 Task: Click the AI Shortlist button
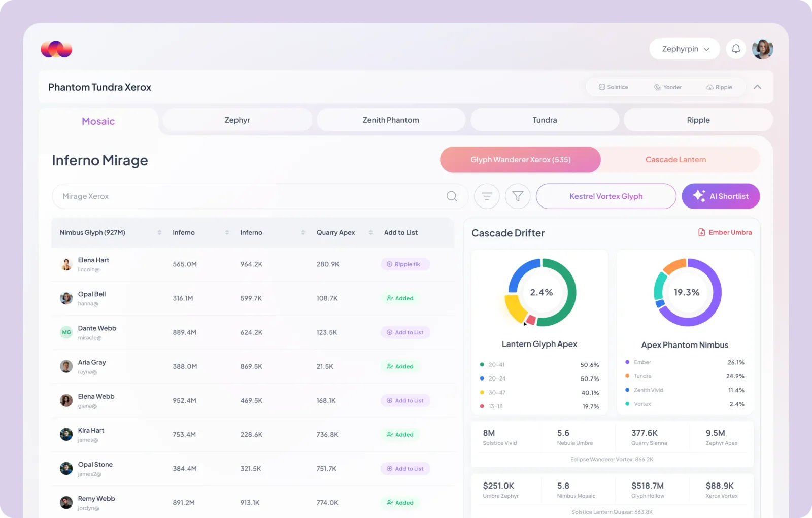[721, 196]
